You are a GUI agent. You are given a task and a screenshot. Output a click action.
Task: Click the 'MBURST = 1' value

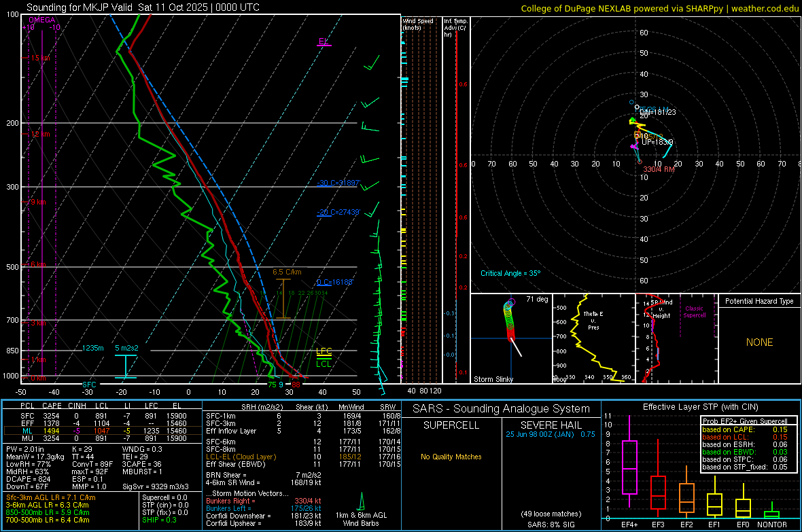click(x=142, y=472)
